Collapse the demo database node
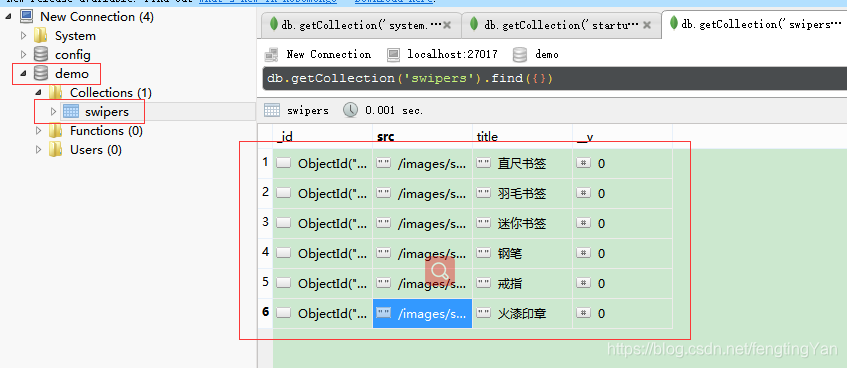 pos(23,73)
